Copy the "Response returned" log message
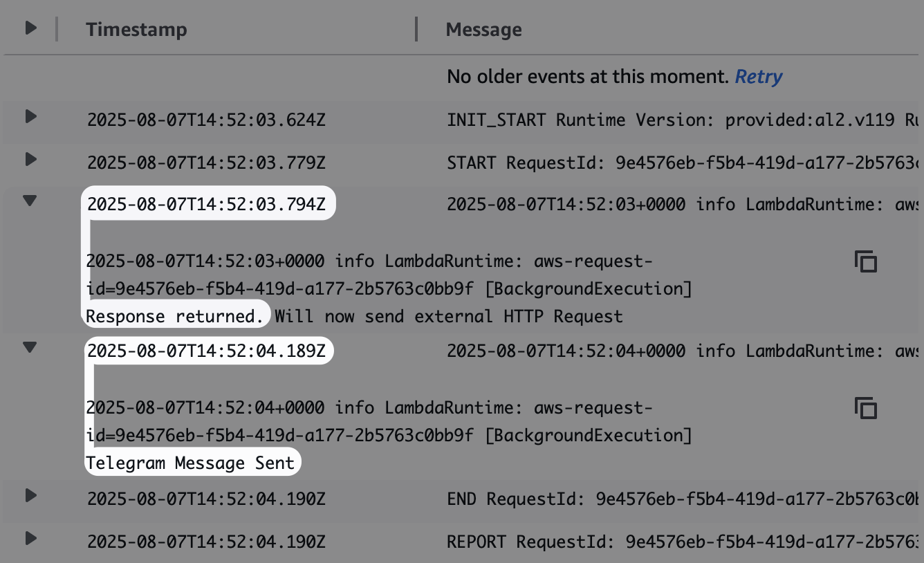Image resolution: width=924 pixels, height=563 pixels. [x=866, y=262]
